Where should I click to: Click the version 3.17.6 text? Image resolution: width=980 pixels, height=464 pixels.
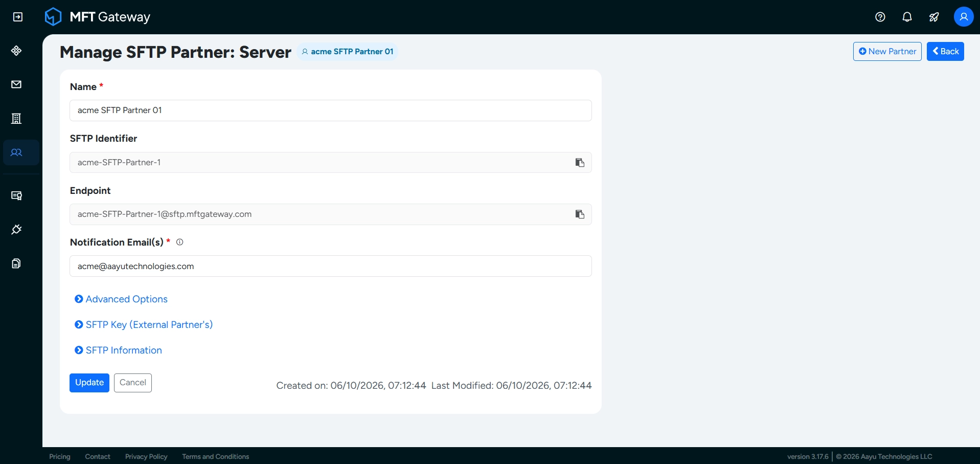[x=808, y=456]
